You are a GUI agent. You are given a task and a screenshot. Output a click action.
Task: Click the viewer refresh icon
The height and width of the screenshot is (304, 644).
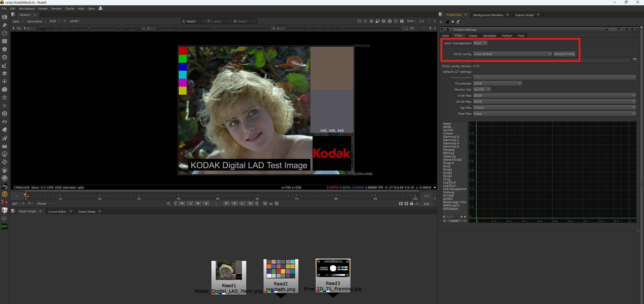tap(390, 21)
